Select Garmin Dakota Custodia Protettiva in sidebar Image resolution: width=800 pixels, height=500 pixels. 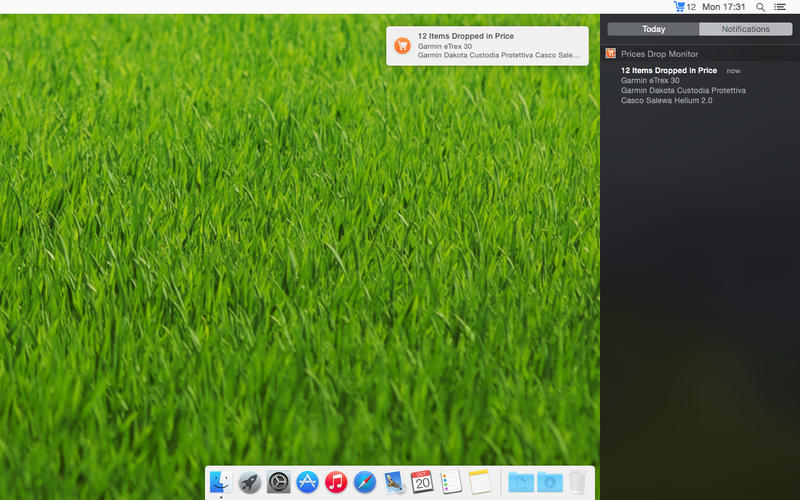683,90
